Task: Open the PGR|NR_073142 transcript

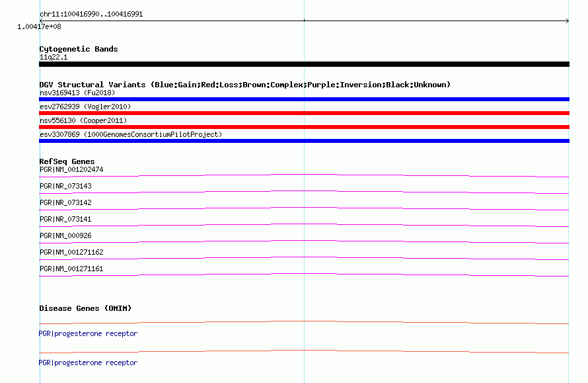Action: (x=65, y=203)
